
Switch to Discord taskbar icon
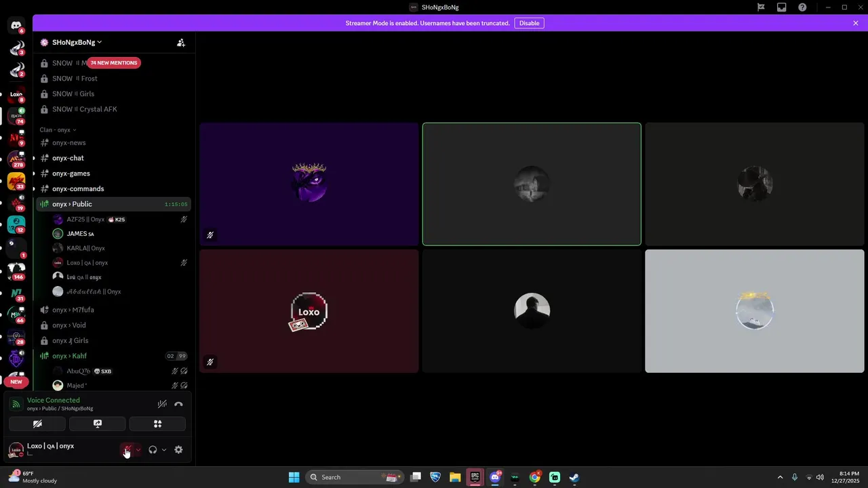tap(495, 477)
